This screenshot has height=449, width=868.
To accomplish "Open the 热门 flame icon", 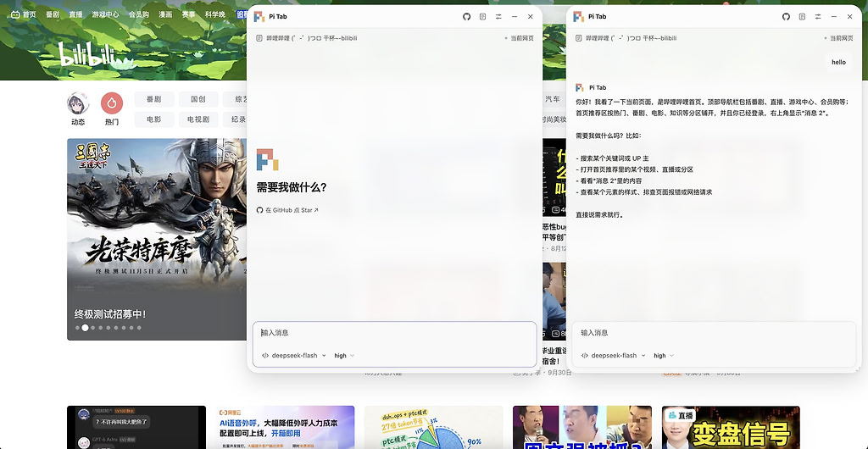I will (x=112, y=103).
